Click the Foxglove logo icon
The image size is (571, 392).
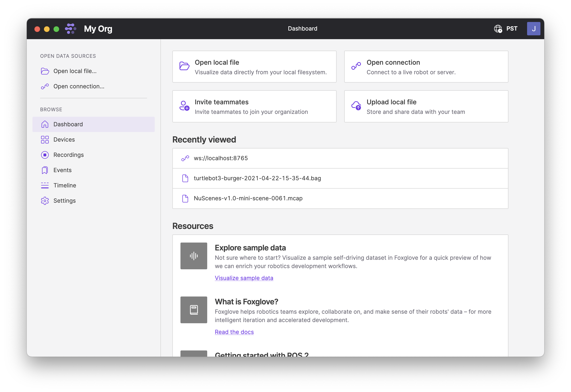tap(70, 29)
